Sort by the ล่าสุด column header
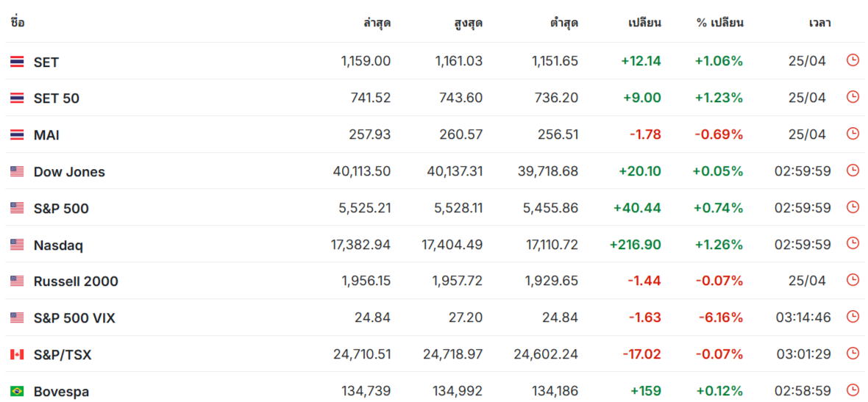The width and height of the screenshot is (868, 402). [x=377, y=24]
